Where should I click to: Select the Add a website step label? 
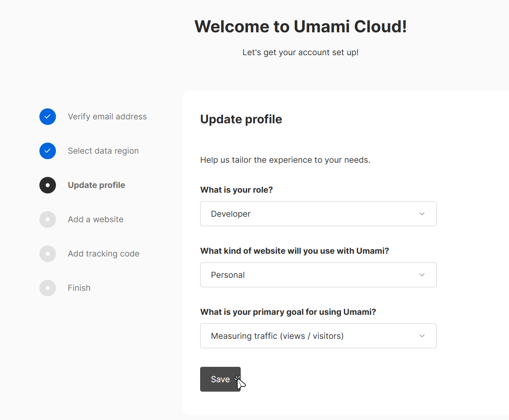click(x=96, y=219)
